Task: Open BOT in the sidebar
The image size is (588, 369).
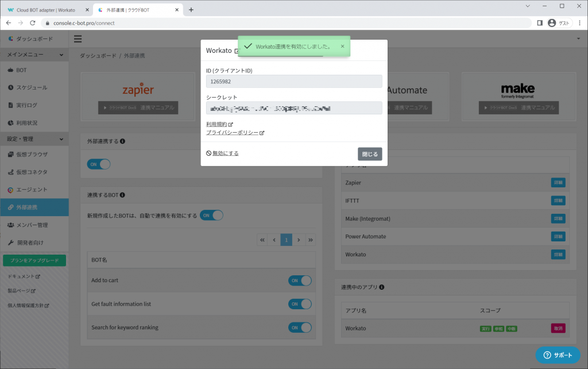Action: pyautogui.click(x=34, y=70)
